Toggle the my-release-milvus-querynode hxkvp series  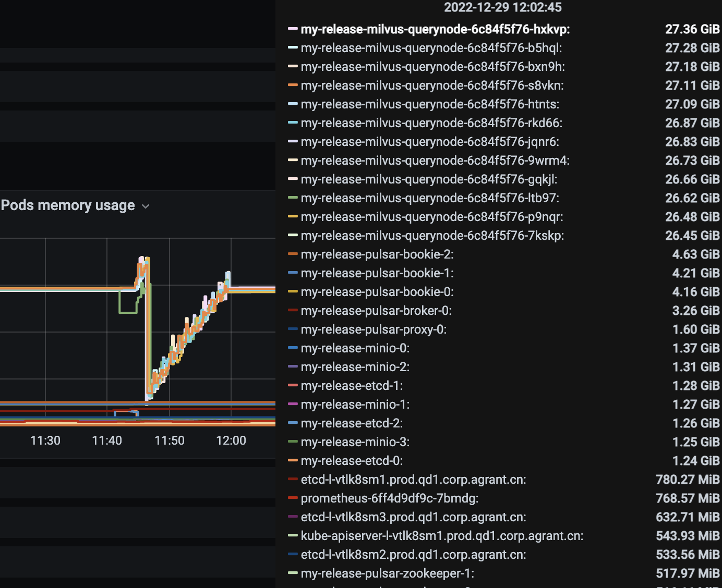click(436, 30)
